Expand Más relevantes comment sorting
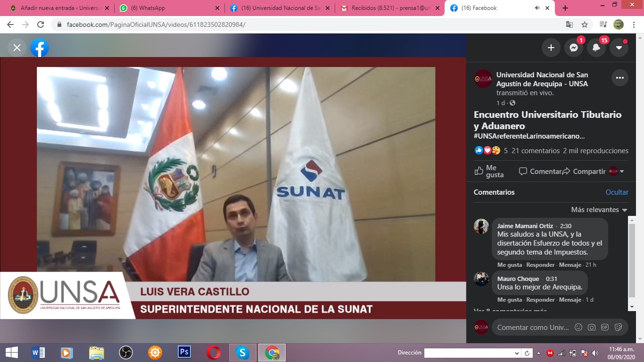The height and width of the screenshot is (362, 644). [x=599, y=210]
